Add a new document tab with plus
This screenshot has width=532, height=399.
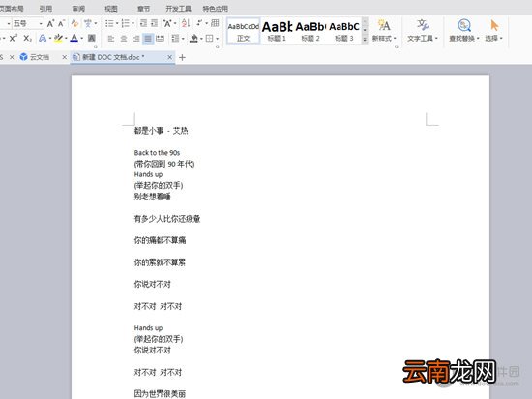[x=182, y=57]
